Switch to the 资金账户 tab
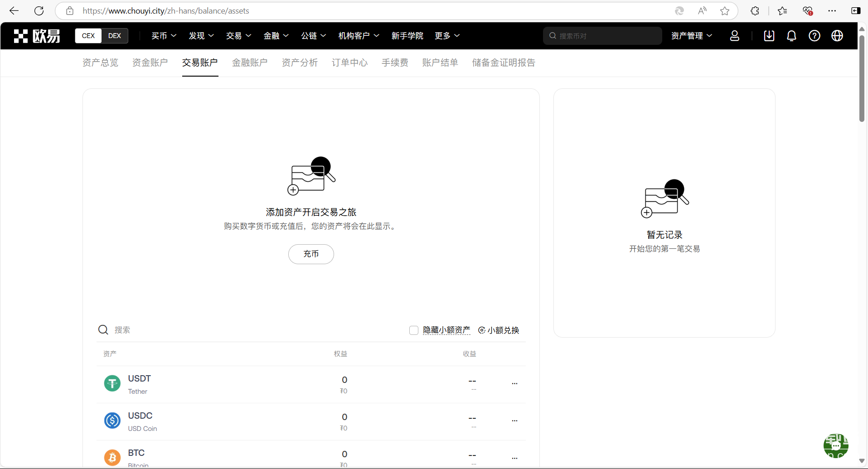 point(150,63)
